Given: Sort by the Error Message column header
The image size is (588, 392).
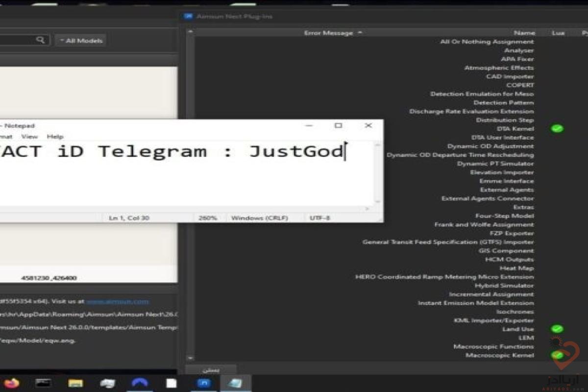Looking at the screenshot, I should click(x=328, y=33).
